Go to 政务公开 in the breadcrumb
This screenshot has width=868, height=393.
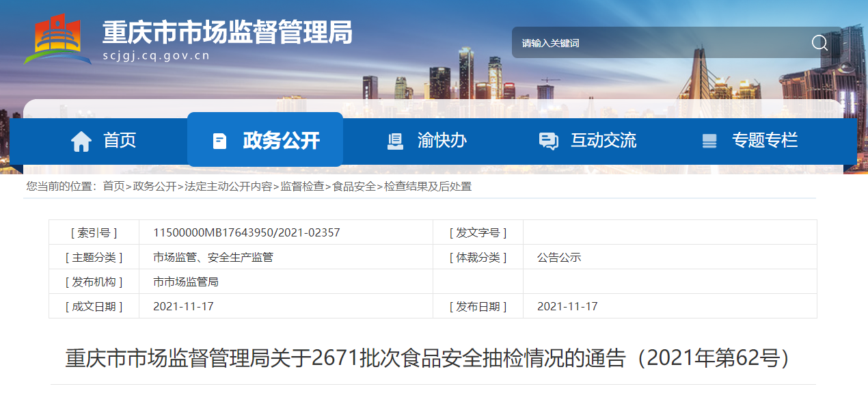click(x=154, y=186)
